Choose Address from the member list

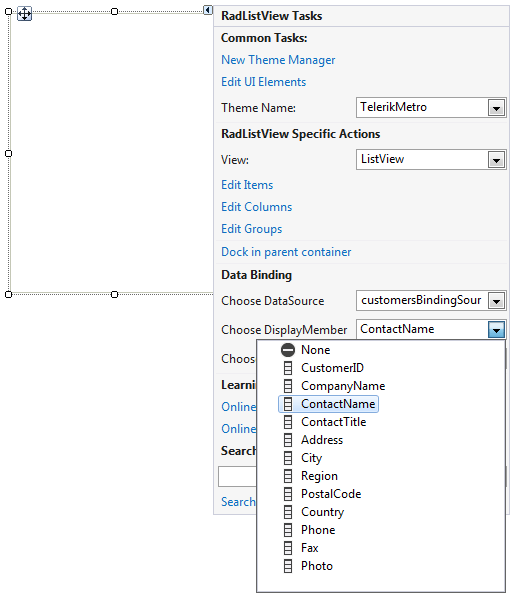pyautogui.click(x=322, y=440)
